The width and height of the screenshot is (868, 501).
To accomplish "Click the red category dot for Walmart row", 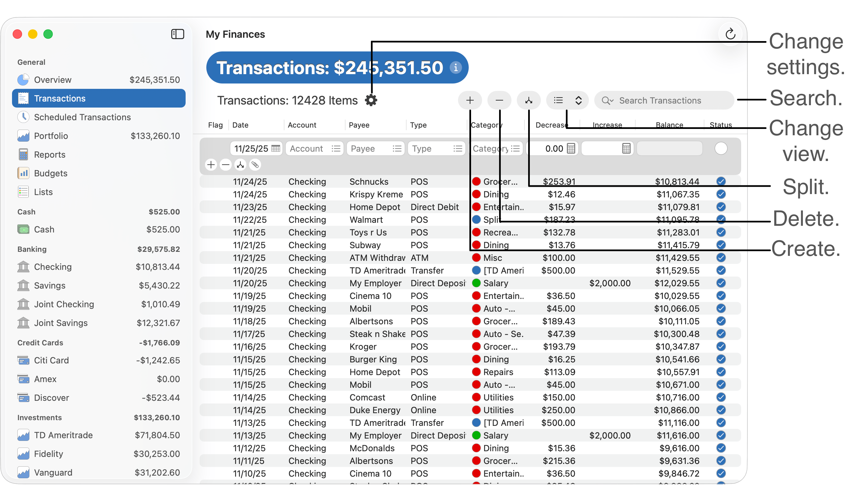I will [x=476, y=219].
